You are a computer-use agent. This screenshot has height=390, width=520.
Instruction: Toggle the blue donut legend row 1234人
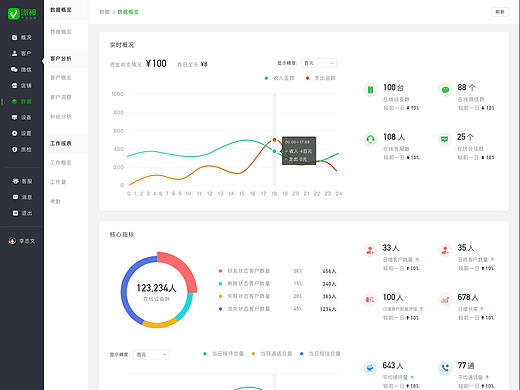tap(277, 309)
